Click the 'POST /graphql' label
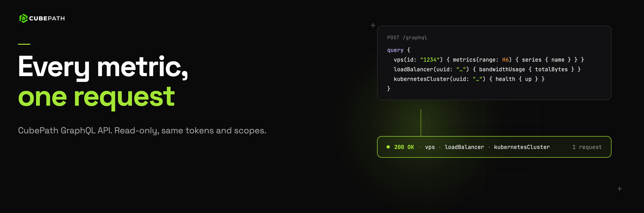The height and width of the screenshot is (213, 644). pyautogui.click(x=407, y=38)
